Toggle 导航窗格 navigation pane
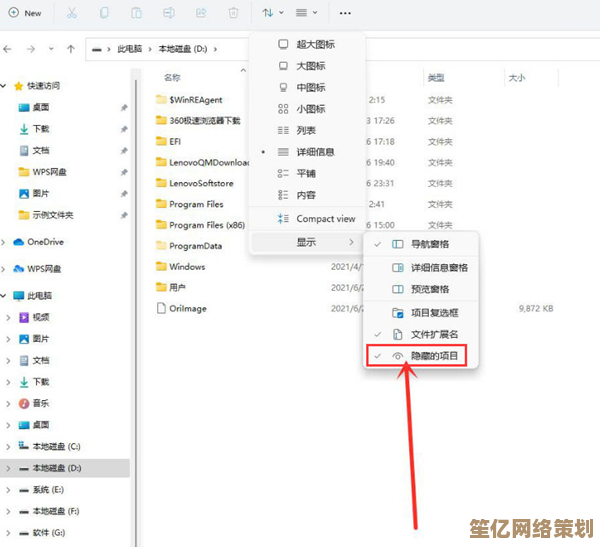Image resolution: width=600 pixels, height=547 pixels. click(430, 244)
